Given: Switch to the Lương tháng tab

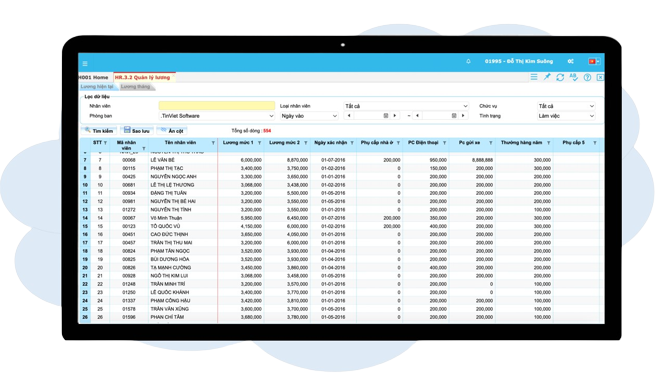Looking at the screenshot, I should [x=135, y=87].
